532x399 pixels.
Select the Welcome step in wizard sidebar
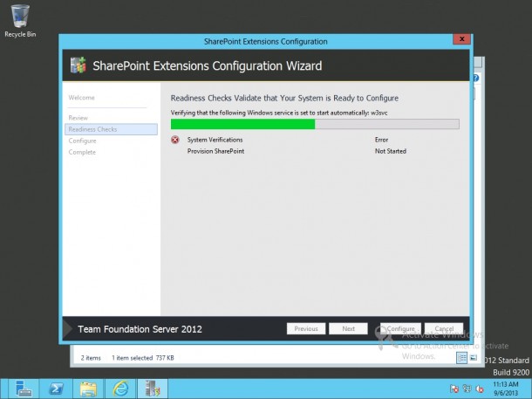click(81, 98)
